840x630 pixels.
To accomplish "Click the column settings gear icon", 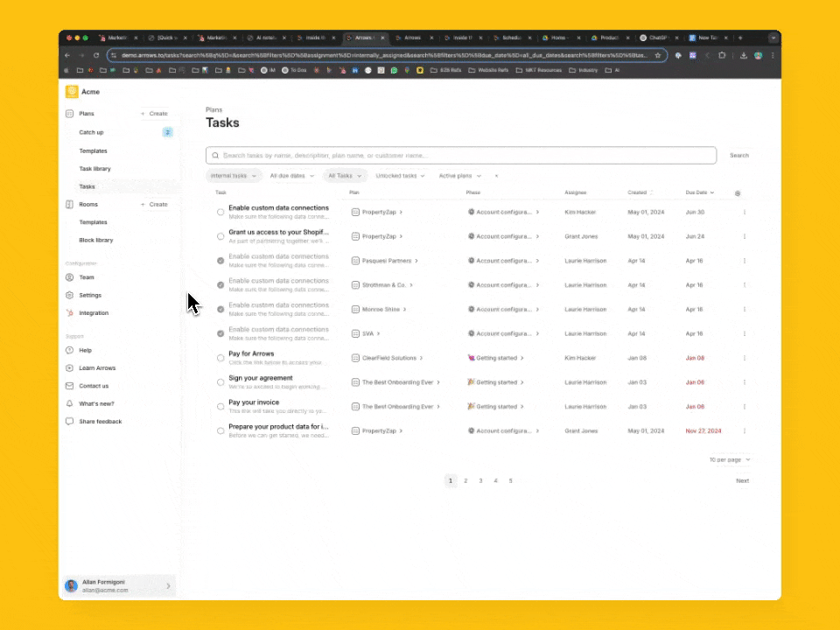I will 738,192.
